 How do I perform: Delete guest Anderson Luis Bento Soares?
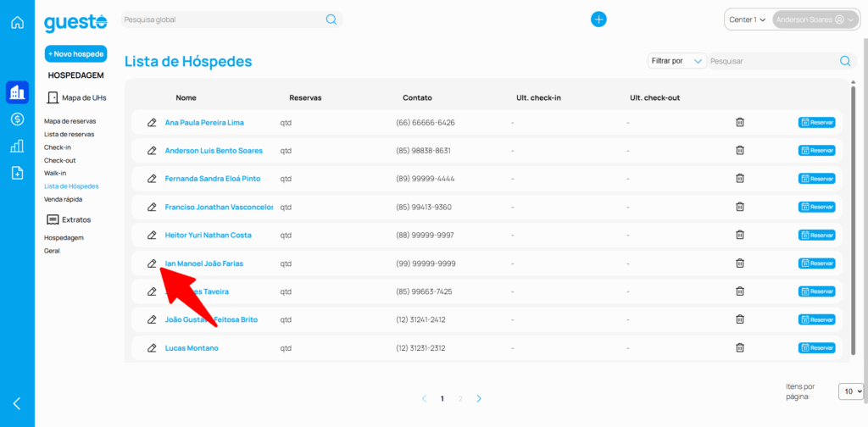click(739, 151)
